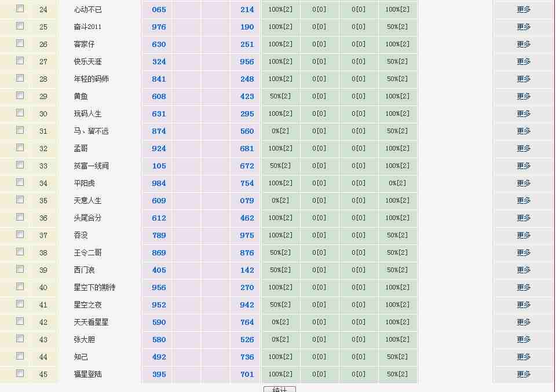Tick the checkbox for row 24 心动不已
The height and width of the screenshot is (392, 556).
pos(20,9)
